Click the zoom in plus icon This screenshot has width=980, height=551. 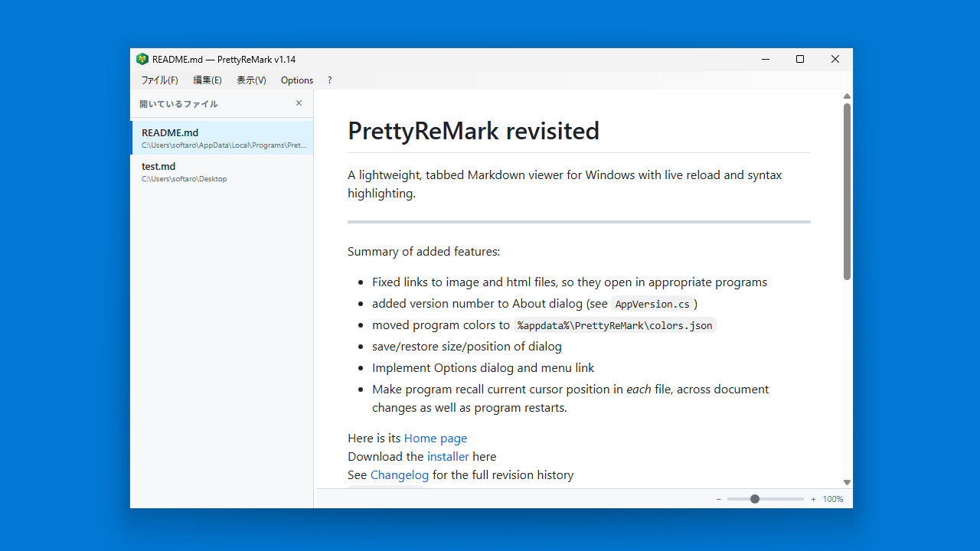[813, 499]
